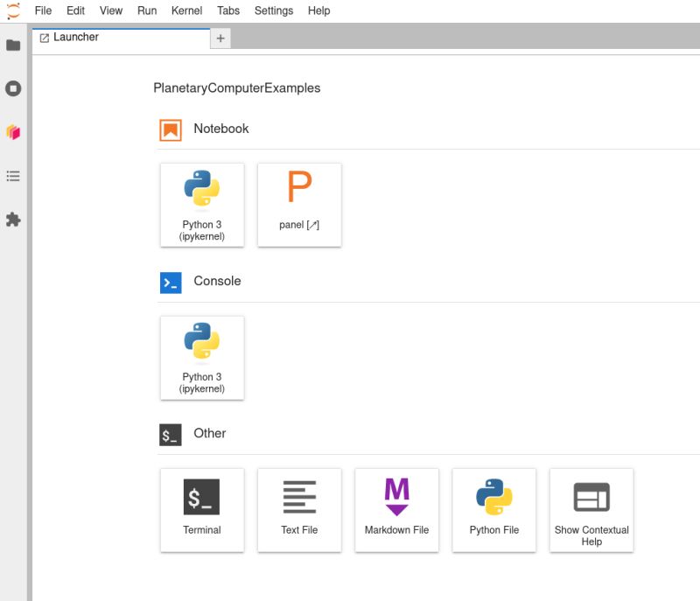Open the File menu
The width and height of the screenshot is (700, 601).
pos(42,10)
